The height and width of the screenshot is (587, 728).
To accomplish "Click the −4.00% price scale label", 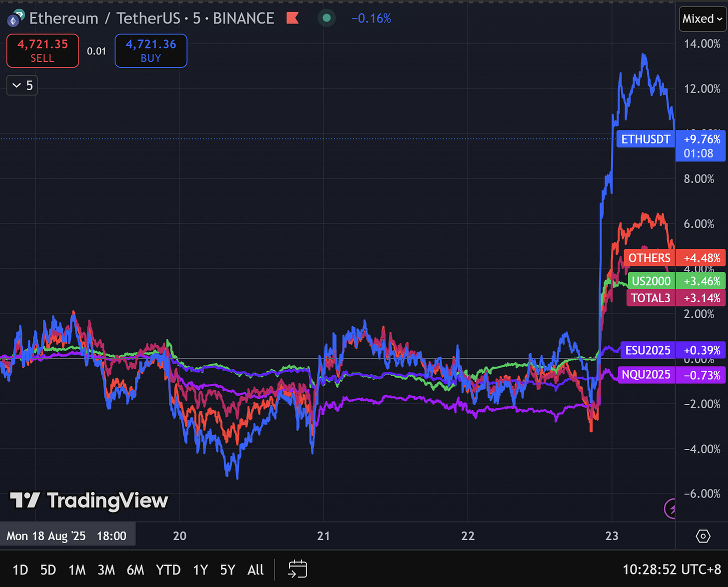I will click(x=702, y=448).
